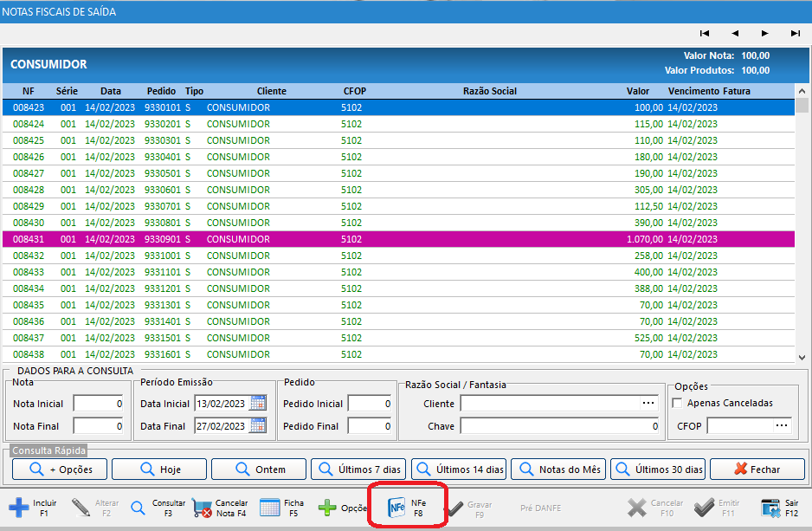Select invoice row 008428

[x=399, y=190]
